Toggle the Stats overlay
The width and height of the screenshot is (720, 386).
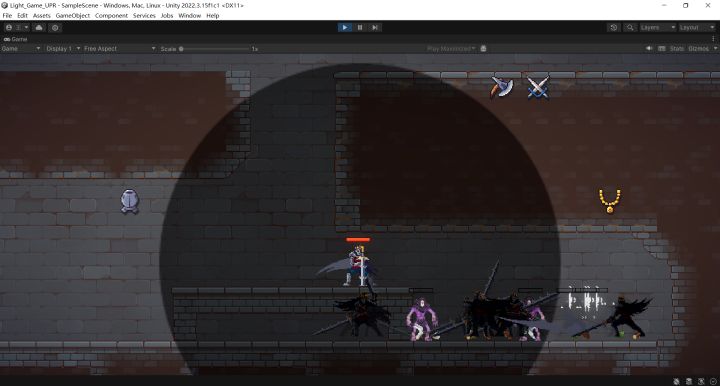[677, 49]
